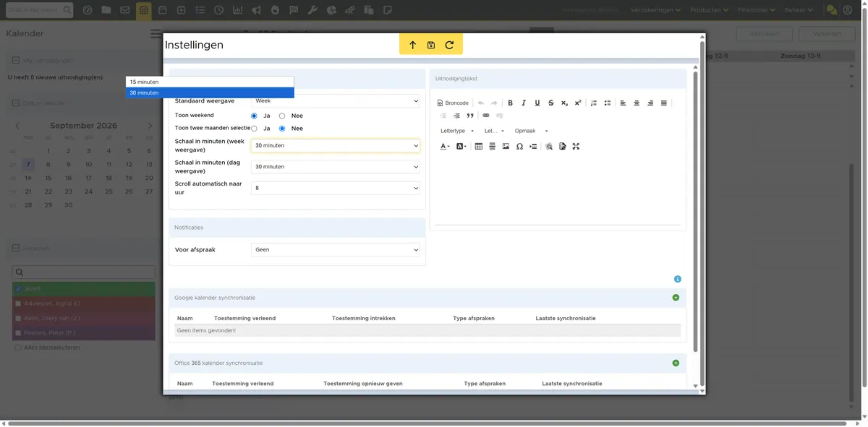868x427 pixels.
Task: Maximize the editor with the fullscreen icon
Action: tap(576, 147)
